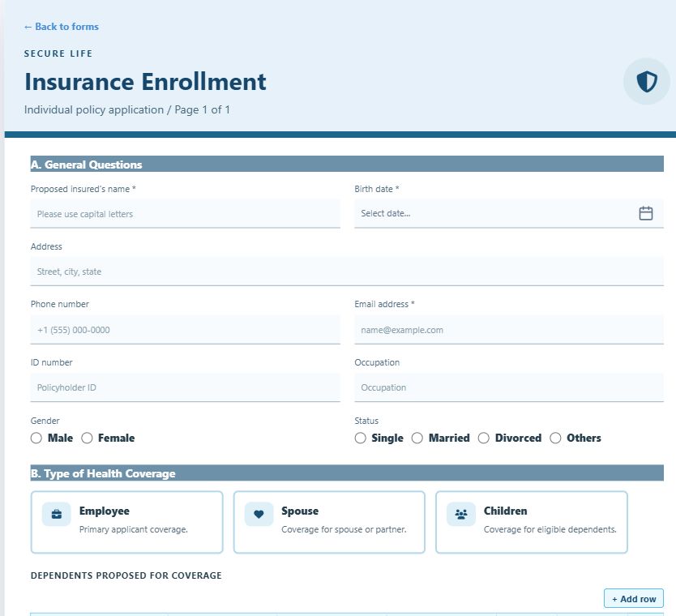Click the B. Type of Health Coverage header

tap(347, 473)
